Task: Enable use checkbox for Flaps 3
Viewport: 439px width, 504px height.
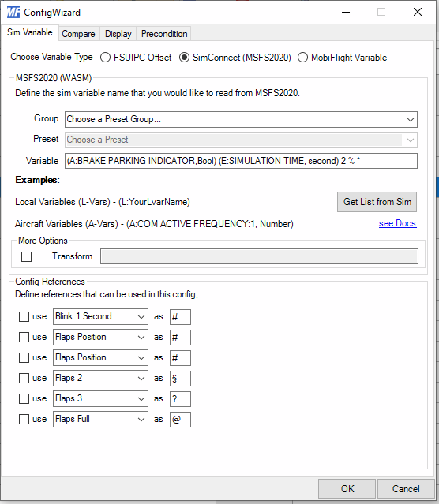Action: pos(24,399)
